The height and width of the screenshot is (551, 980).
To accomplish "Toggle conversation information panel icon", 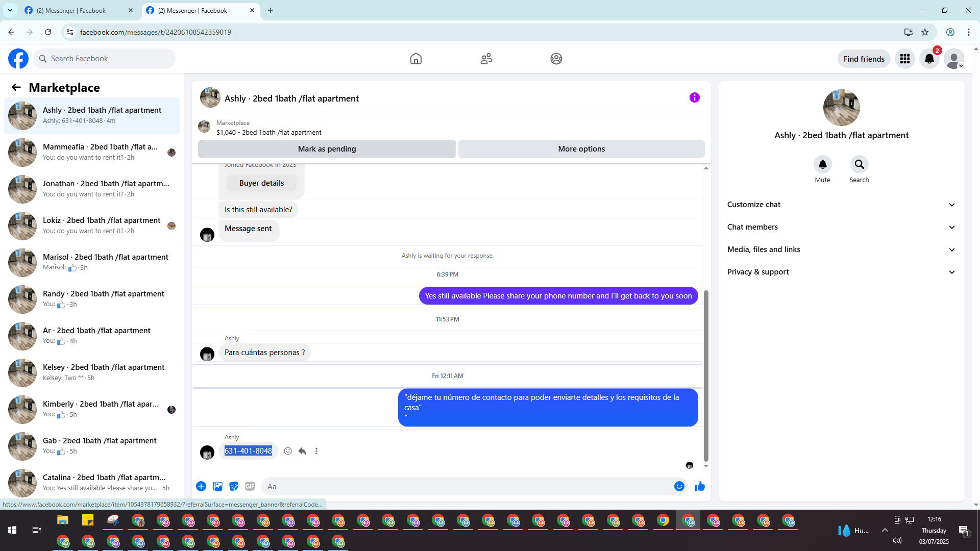I will click(694, 97).
